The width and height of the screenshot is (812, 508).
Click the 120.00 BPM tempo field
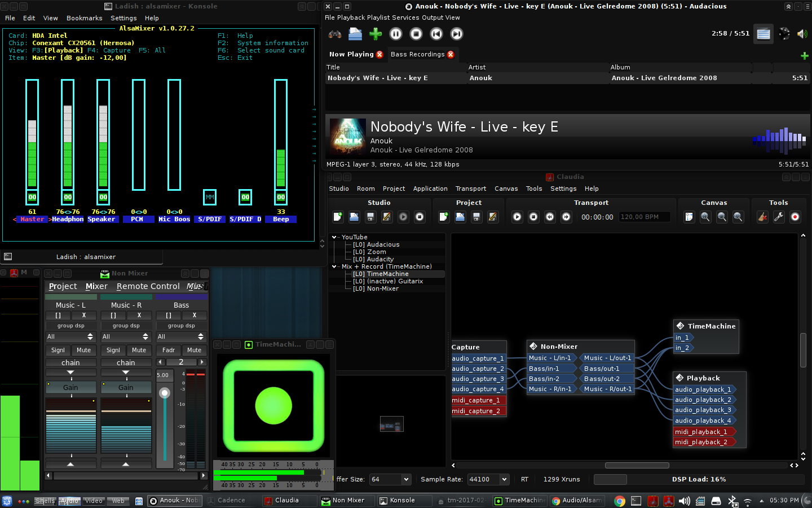645,217
